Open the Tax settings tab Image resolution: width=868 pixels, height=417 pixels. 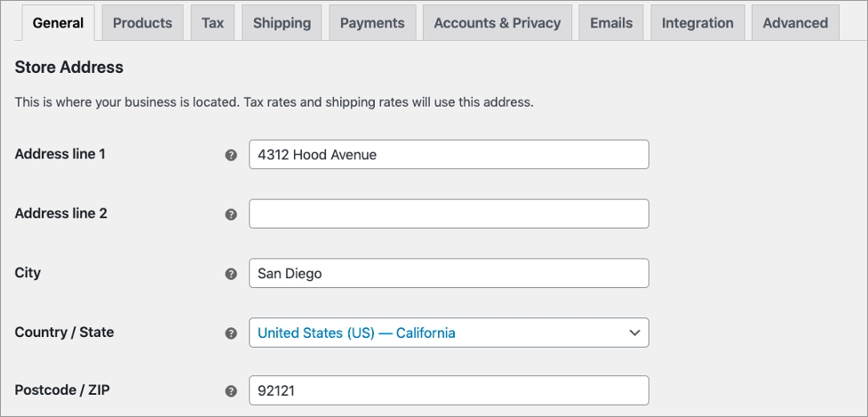pos(212,23)
